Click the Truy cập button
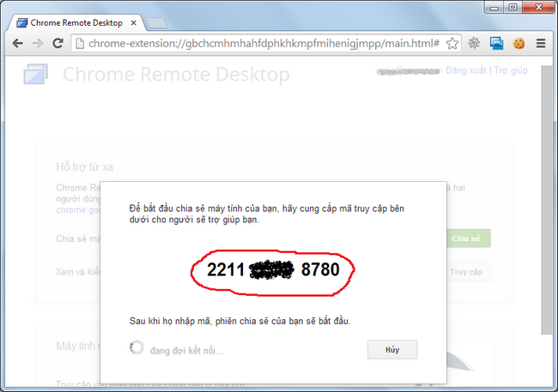This screenshot has width=558, height=392. (468, 272)
